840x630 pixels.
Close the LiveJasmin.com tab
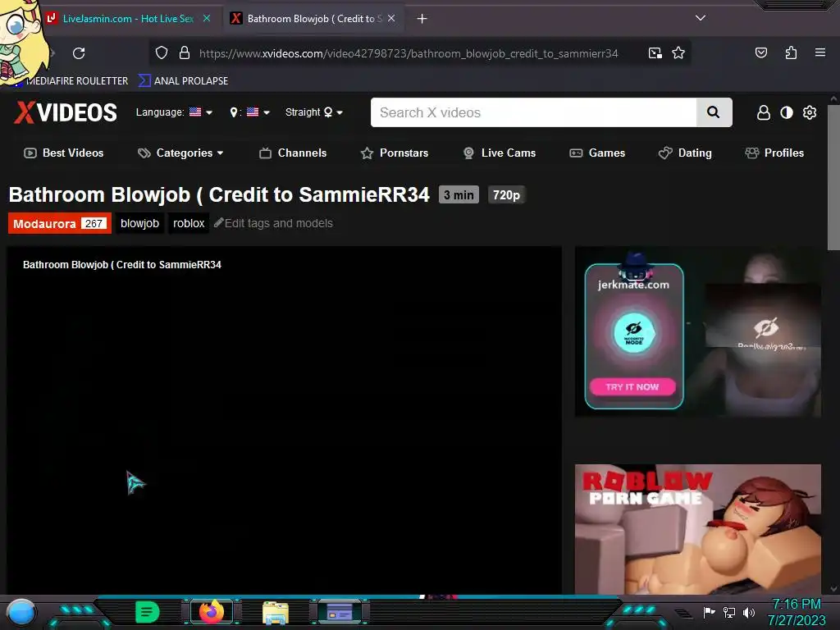[x=206, y=18]
